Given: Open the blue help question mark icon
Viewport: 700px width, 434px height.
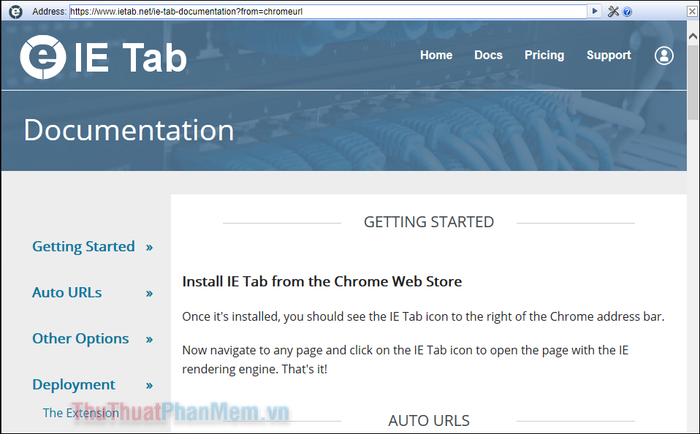Looking at the screenshot, I should (627, 12).
